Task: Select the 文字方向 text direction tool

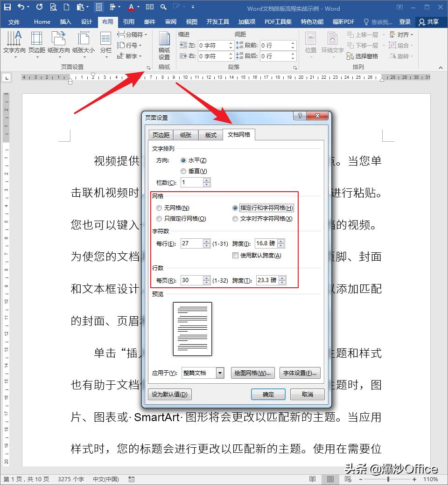Action: (x=14, y=44)
